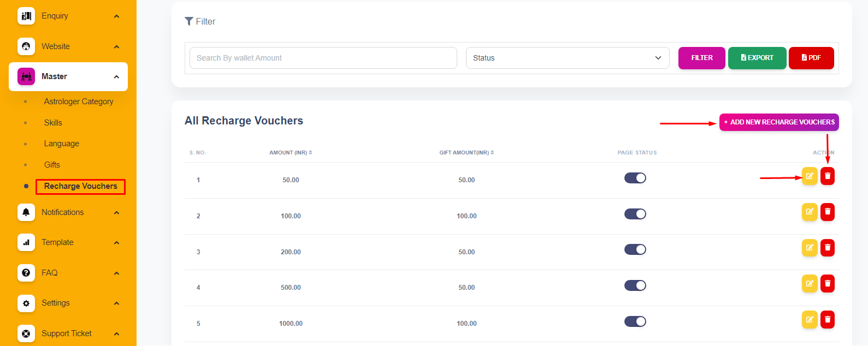Delete voucher in row 3 with amount 200.00
Image resolution: width=868 pixels, height=346 pixels.
coord(828,248)
